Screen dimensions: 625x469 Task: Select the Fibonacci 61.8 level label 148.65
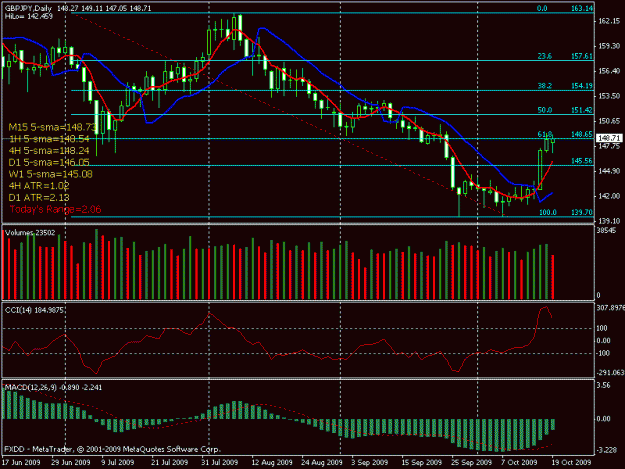(582, 134)
